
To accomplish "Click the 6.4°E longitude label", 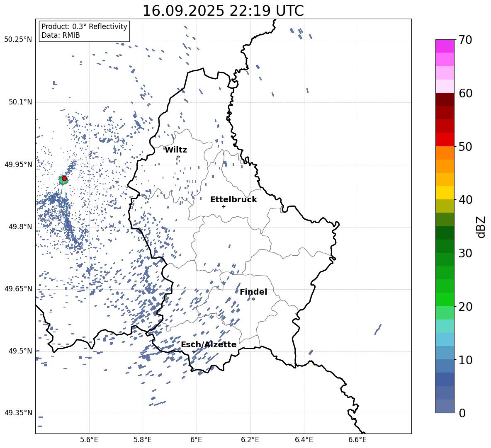I will click(x=304, y=440).
